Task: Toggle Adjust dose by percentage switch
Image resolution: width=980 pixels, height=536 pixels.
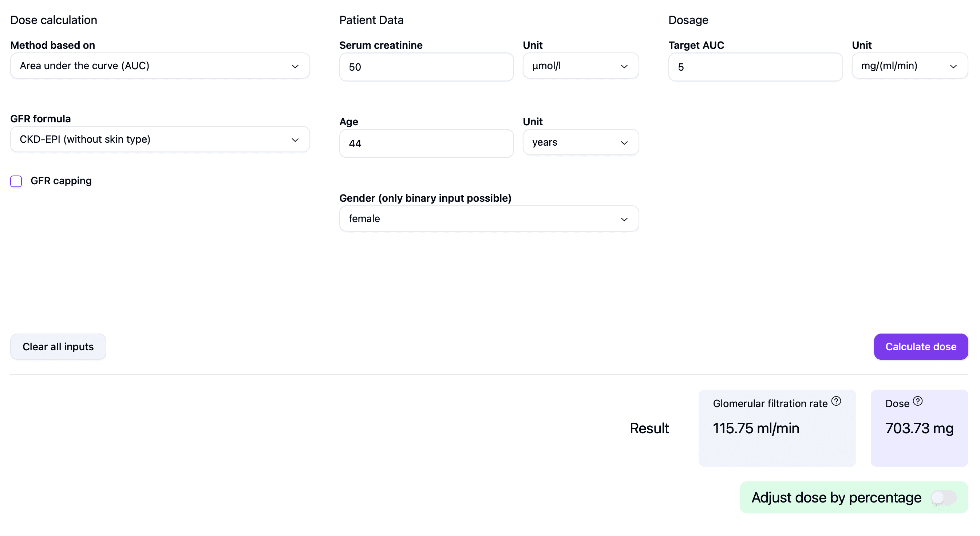Action: [943, 497]
